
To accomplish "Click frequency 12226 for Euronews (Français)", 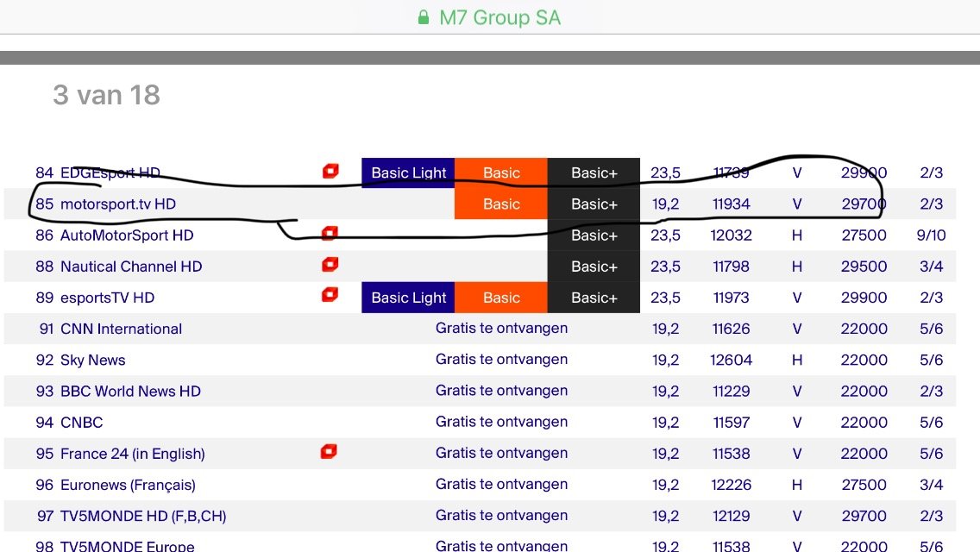I will click(x=732, y=485).
